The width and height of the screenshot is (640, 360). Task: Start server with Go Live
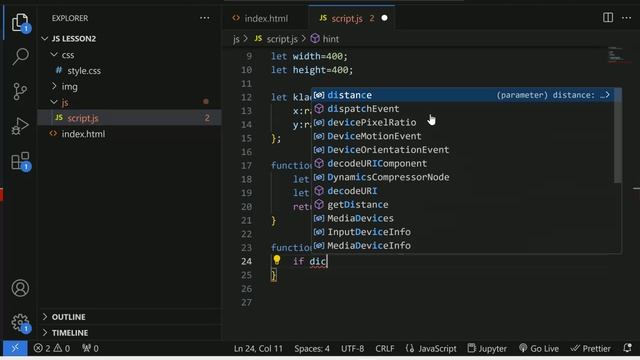pyautogui.click(x=539, y=349)
